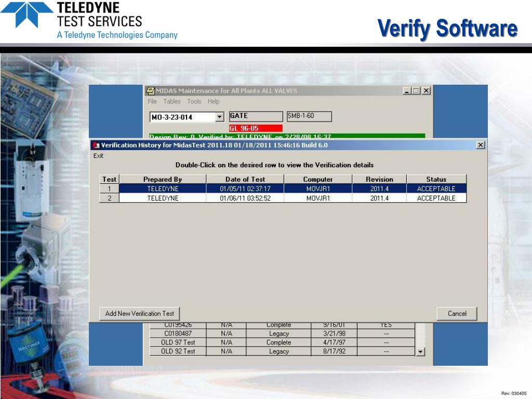Maximize the MIDAS Maintenance window
The width and height of the screenshot is (532, 399).
(416, 90)
